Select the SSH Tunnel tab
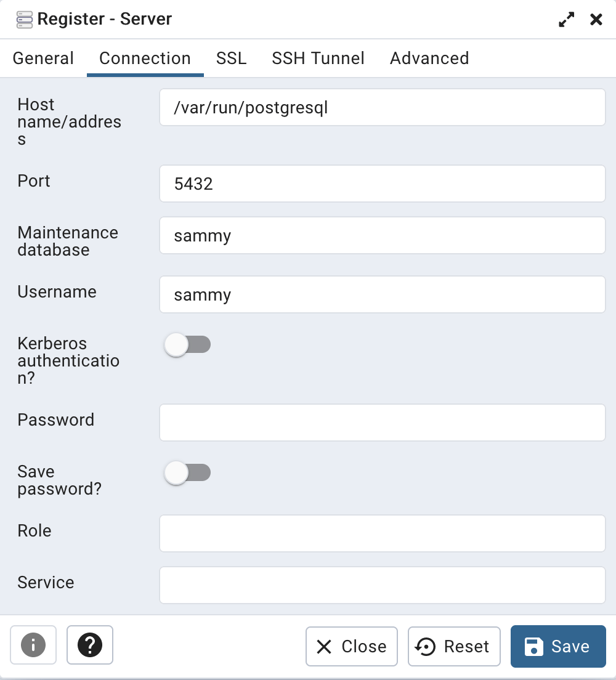Screen dimensions: 616x680 [x=318, y=58]
